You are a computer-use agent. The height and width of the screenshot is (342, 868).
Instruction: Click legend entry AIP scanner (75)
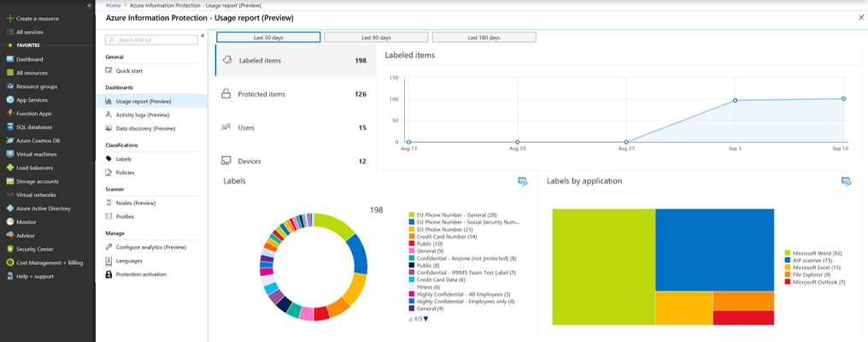[808, 260]
